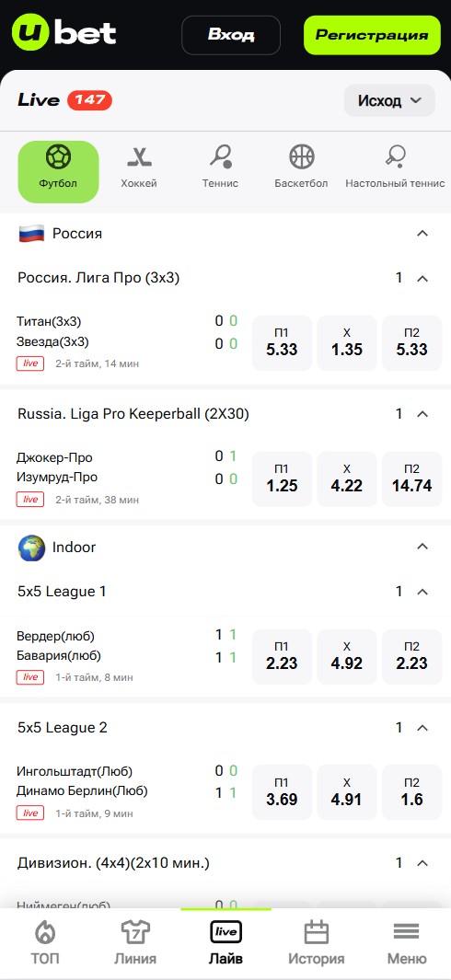The width and height of the screenshot is (451, 980).
Task: Collapse the 5x5 League 2 group
Action: pyautogui.click(x=422, y=728)
